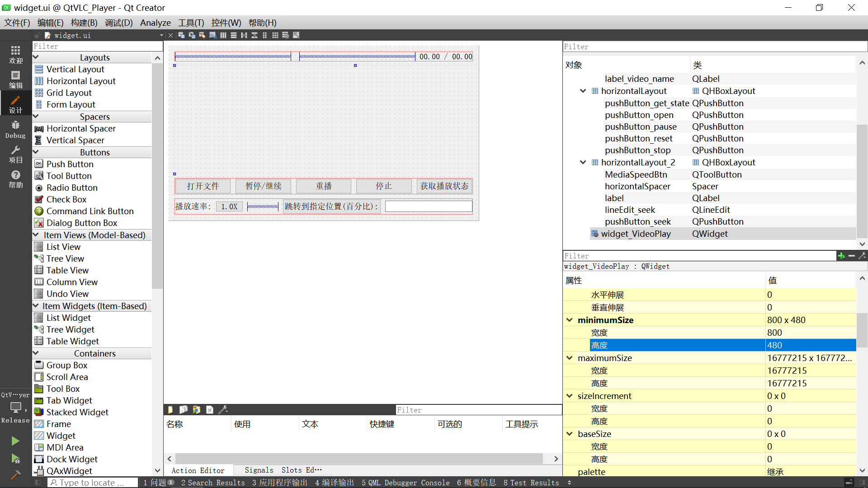Open the 构建(B) menu
This screenshot has width=868, height=488.
point(84,23)
